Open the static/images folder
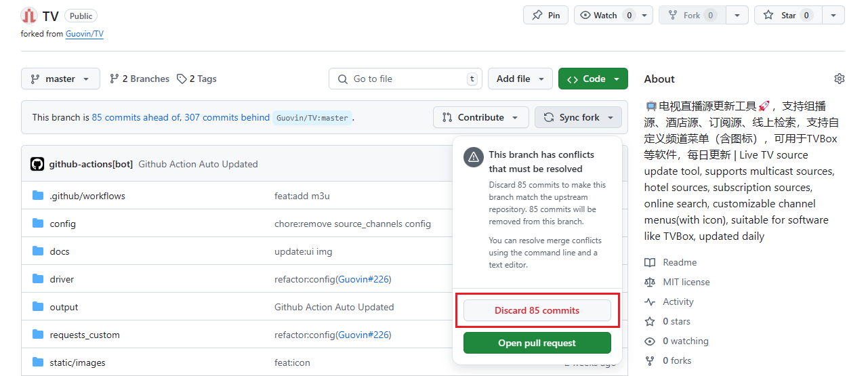 click(x=77, y=362)
